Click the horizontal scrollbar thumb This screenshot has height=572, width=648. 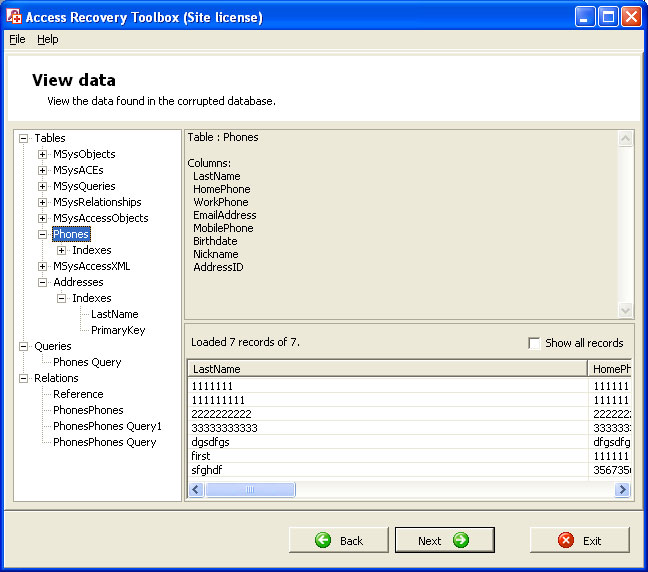click(x=250, y=490)
